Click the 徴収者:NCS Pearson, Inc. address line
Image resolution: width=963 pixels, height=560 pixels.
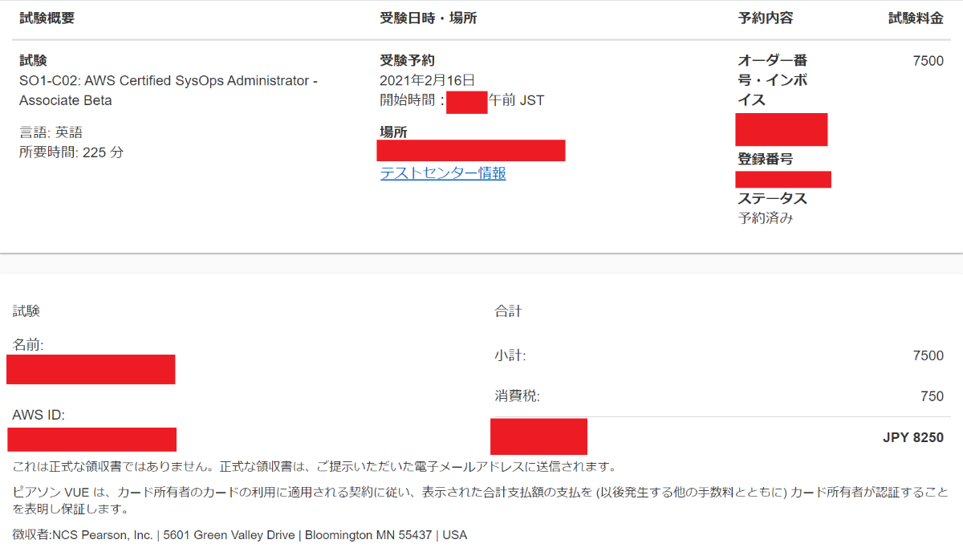click(240, 534)
